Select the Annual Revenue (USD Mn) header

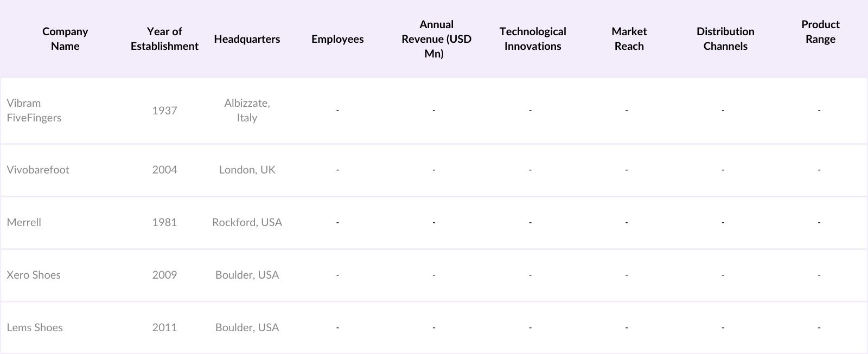point(436,39)
